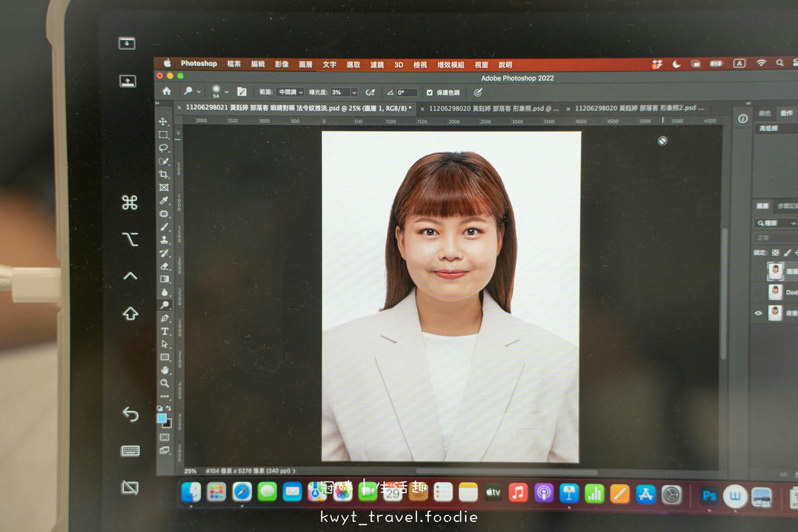798x532 pixels.
Task: Change the screen mode icon
Action: click(x=164, y=450)
